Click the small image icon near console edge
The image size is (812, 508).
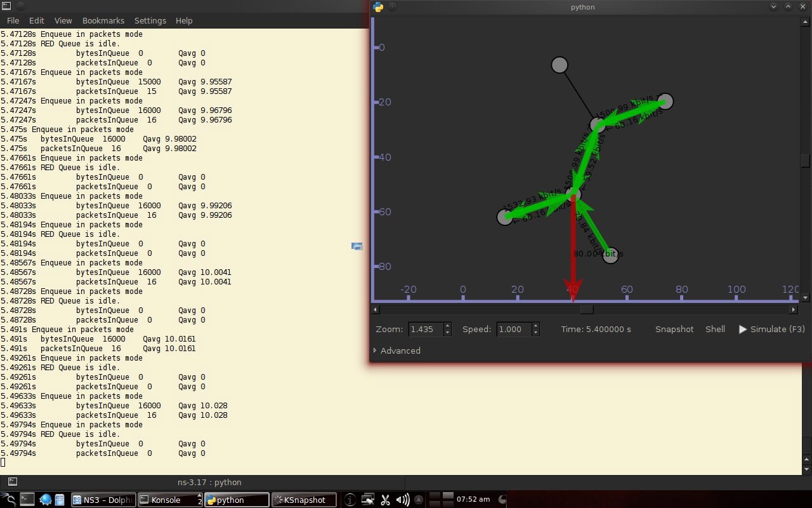[357, 246]
